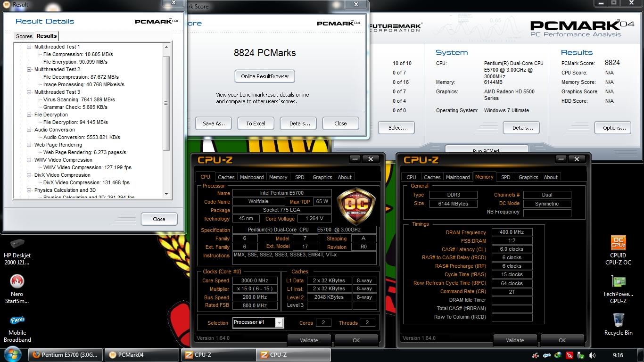Collapse the Multithreaded Test 2 node
644x362 pixels.
[x=29, y=69]
